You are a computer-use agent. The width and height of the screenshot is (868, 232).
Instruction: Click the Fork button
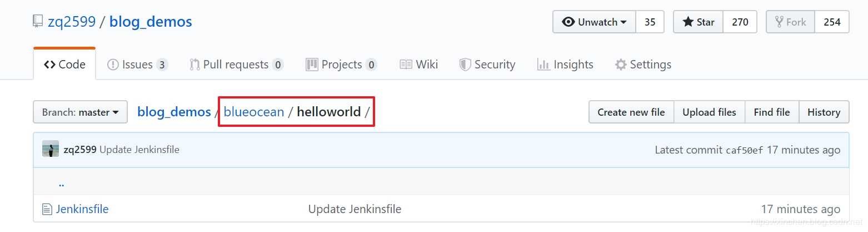[790, 22]
